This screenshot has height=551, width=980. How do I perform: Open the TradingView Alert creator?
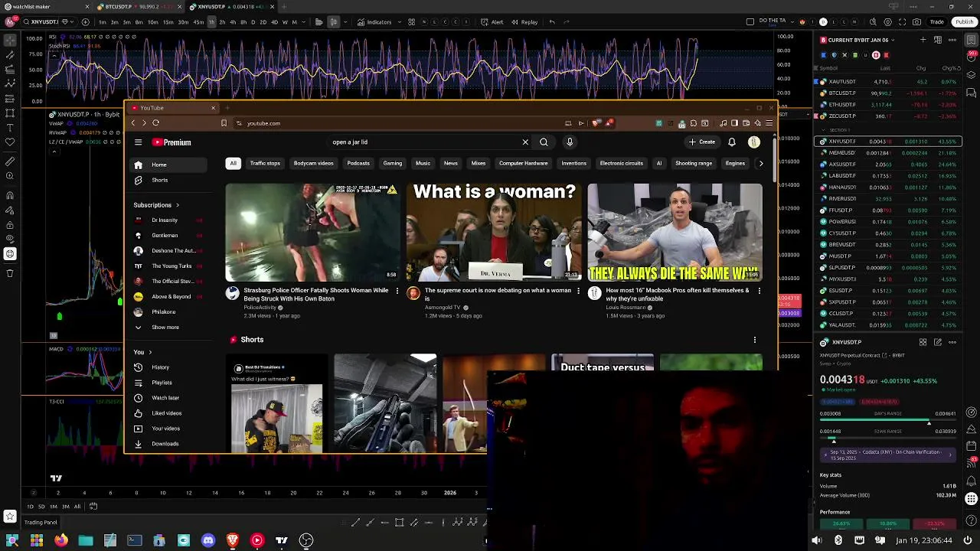pos(492,22)
